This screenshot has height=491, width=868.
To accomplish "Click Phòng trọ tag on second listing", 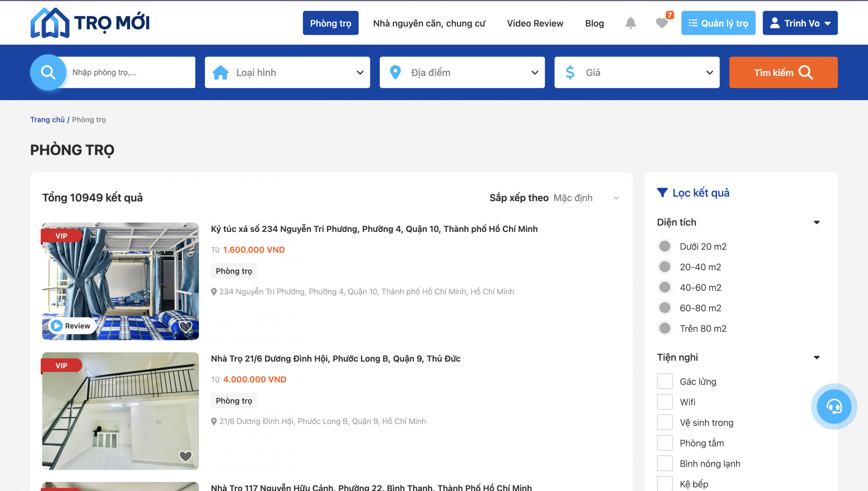I will point(234,401).
